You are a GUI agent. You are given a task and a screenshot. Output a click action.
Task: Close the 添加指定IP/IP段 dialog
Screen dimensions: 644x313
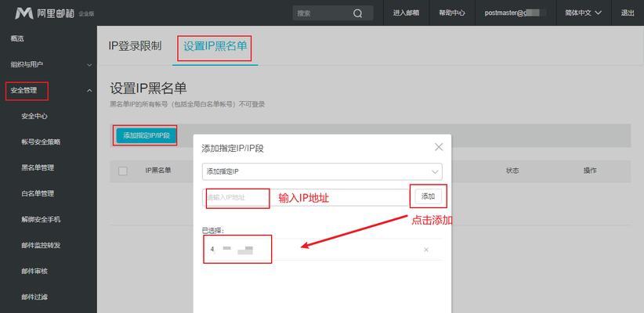tap(439, 147)
